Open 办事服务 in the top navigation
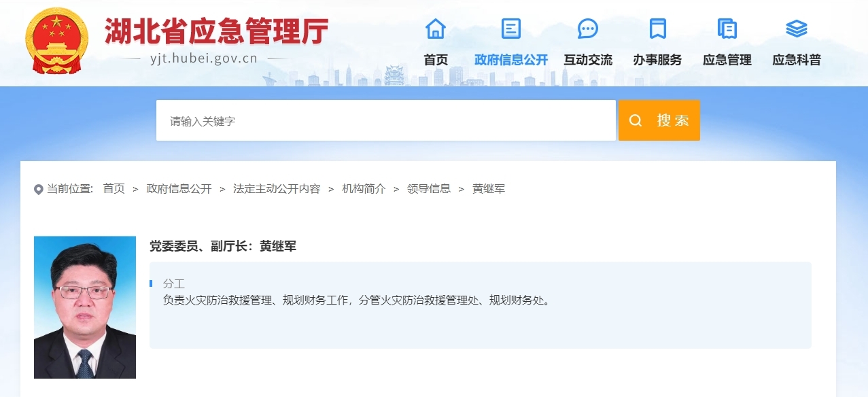This screenshot has width=868, height=397. [x=657, y=60]
